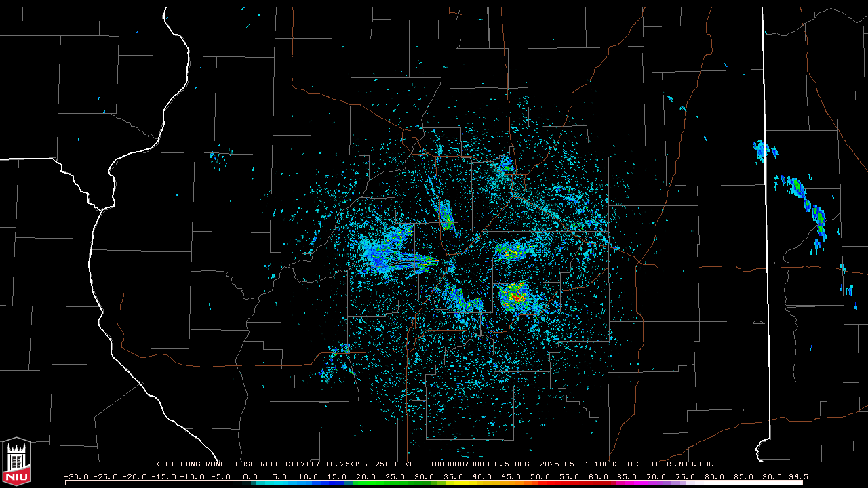Click the '-30.0' dBZ scale label

tap(76, 476)
